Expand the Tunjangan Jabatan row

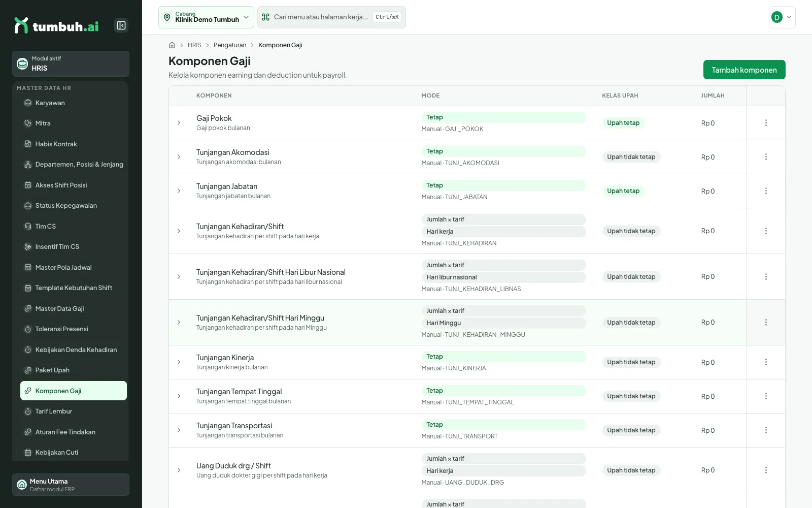[179, 191]
